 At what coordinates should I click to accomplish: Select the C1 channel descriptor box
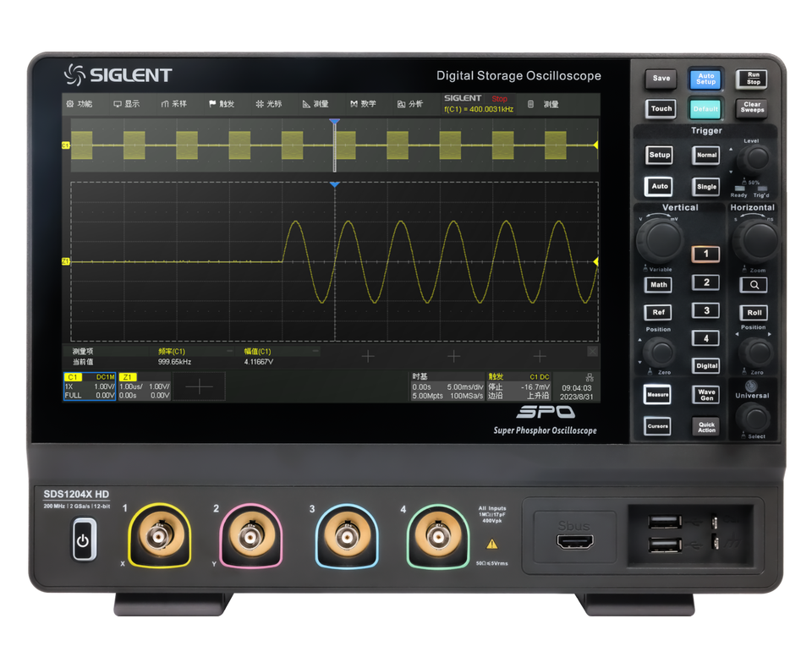pos(89,386)
